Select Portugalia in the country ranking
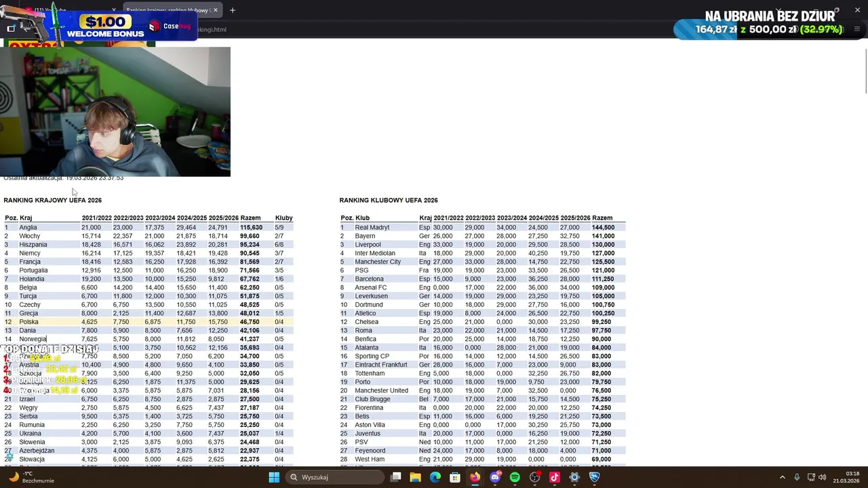This screenshot has width=868, height=488. pyautogui.click(x=34, y=270)
